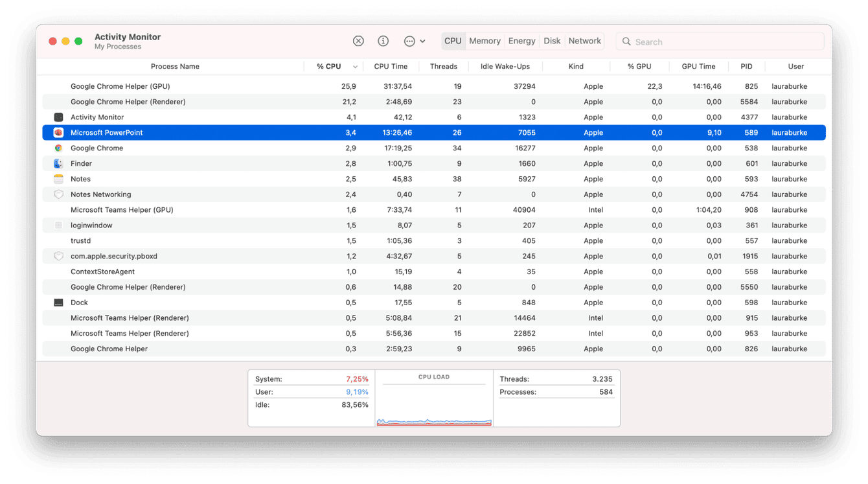The image size is (868, 484).
Task: Click the stop process (X) toolbar icon
Action: 358,41
